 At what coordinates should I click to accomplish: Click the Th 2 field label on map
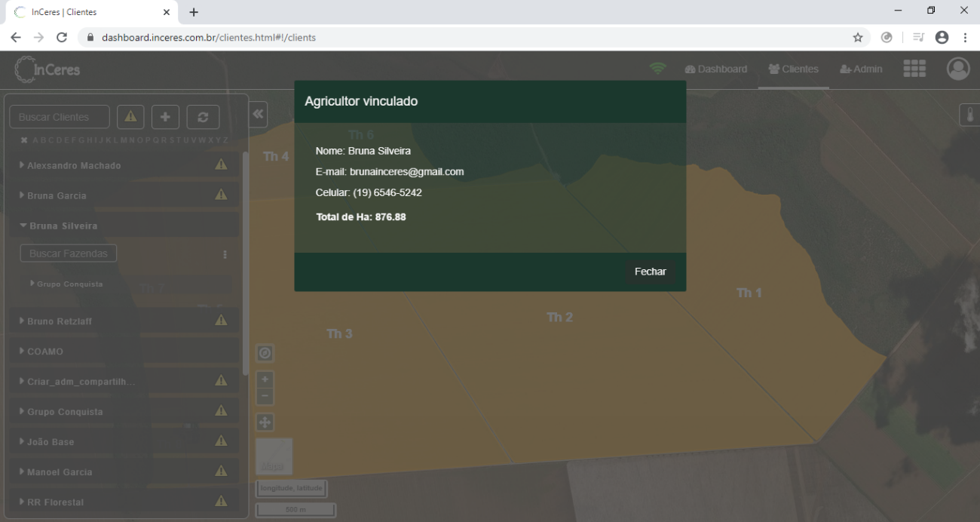click(559, 318)
